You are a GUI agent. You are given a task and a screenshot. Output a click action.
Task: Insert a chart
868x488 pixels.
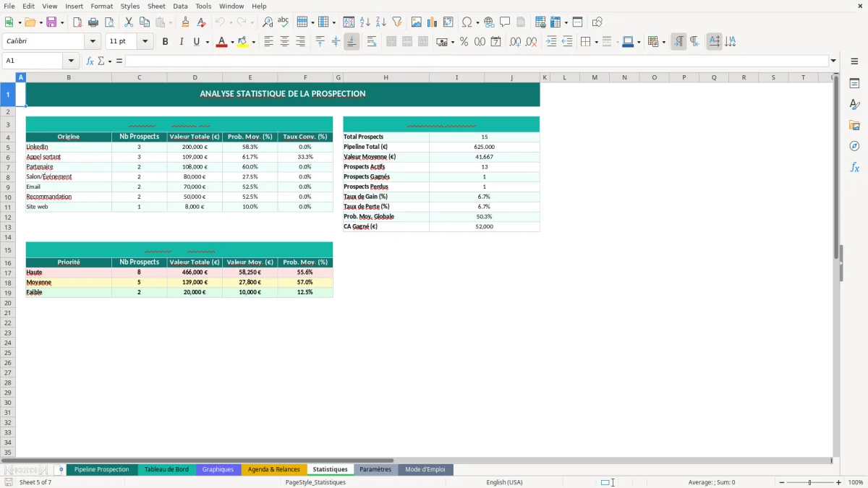(433, 22)
